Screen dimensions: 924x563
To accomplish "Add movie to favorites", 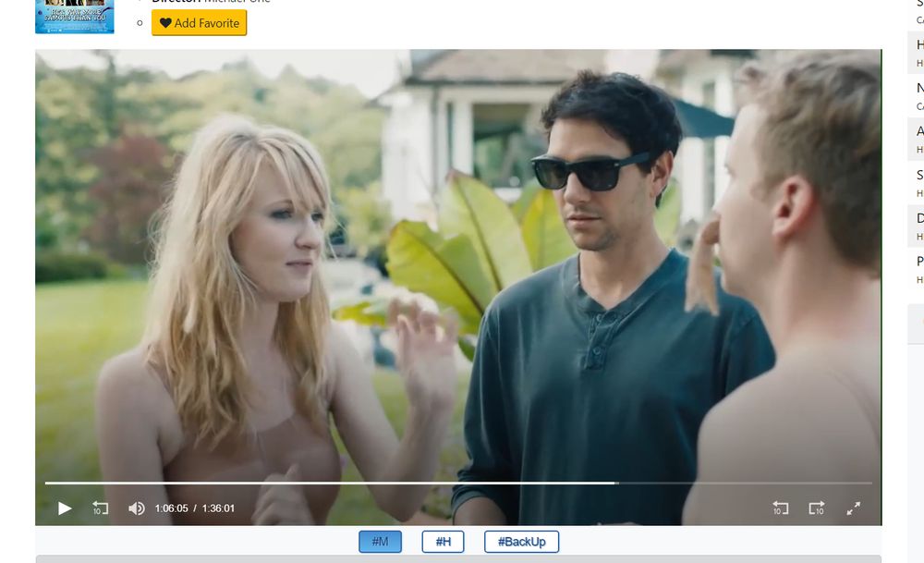I will (200, 23).
